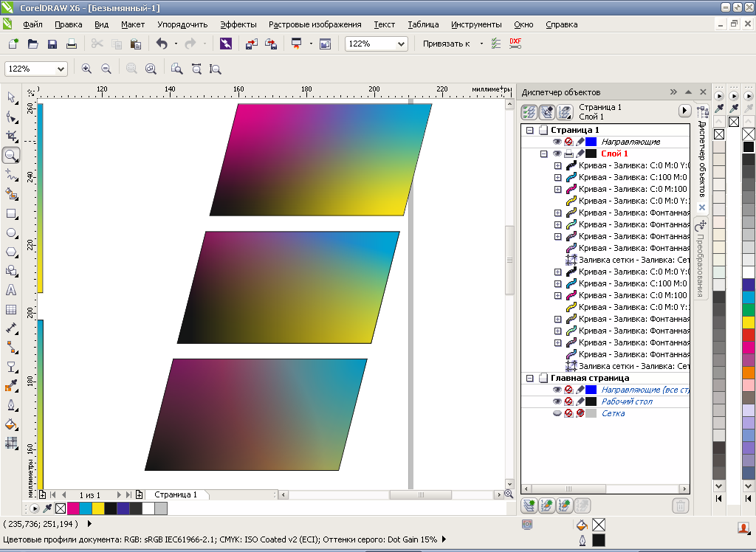The height and width of the screenshot is (552, 756).
Task: Select the Shape edit tool
Action: click(x=11, y=117)
